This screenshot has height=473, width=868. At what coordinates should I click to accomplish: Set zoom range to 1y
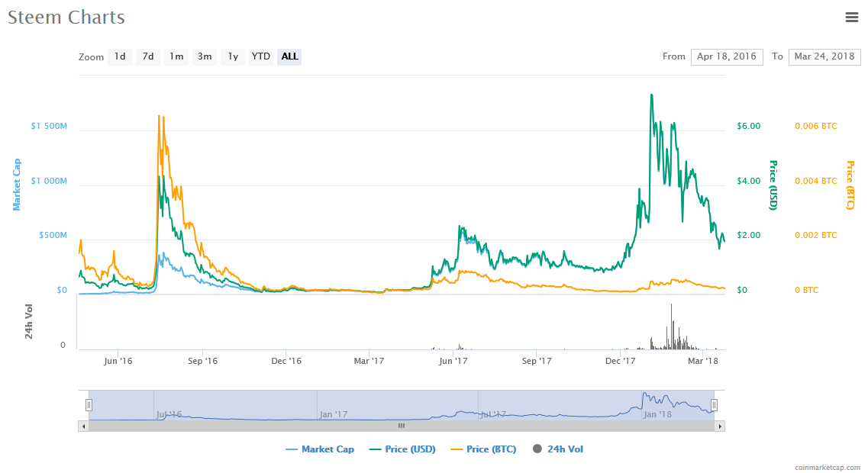pos(233,56)
